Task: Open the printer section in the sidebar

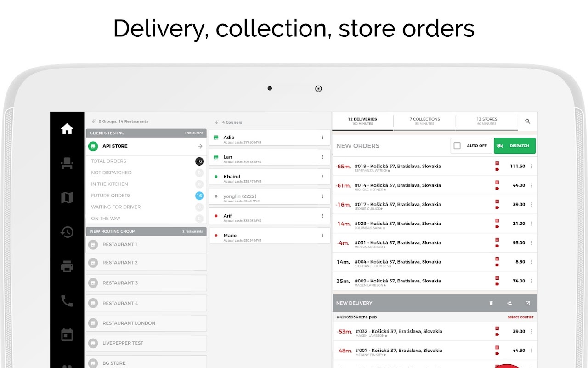Action: [67, 266]
